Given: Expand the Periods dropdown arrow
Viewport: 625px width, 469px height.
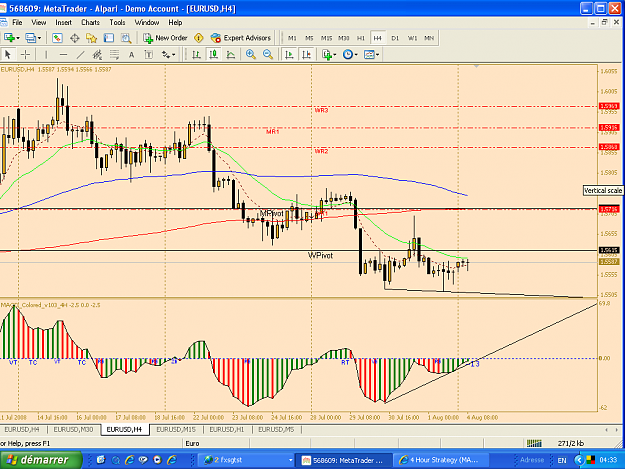Looking at the screenshot, I should (356, 55).
